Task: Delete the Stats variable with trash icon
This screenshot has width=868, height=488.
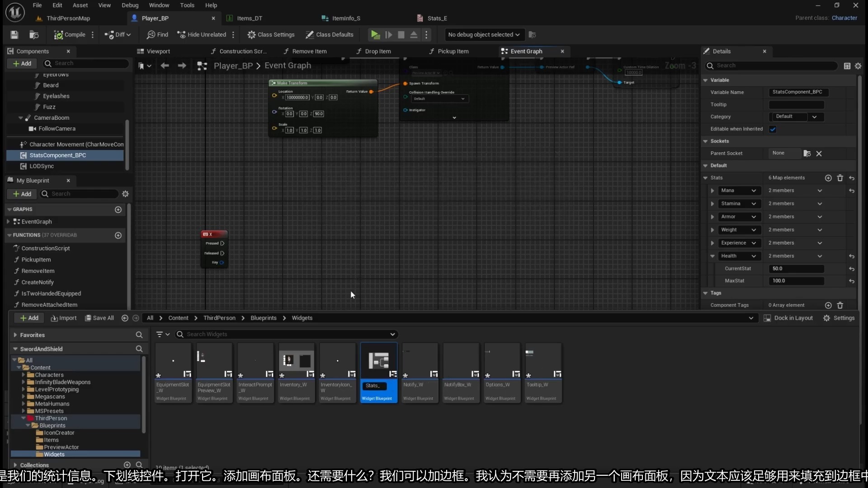Action: coord(840,178)
